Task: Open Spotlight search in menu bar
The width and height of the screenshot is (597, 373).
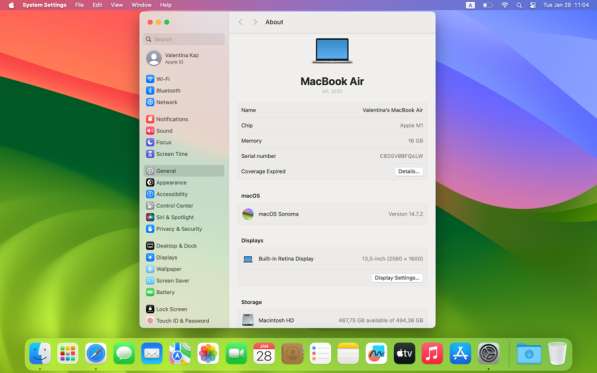Action: [x=519, y=5]
